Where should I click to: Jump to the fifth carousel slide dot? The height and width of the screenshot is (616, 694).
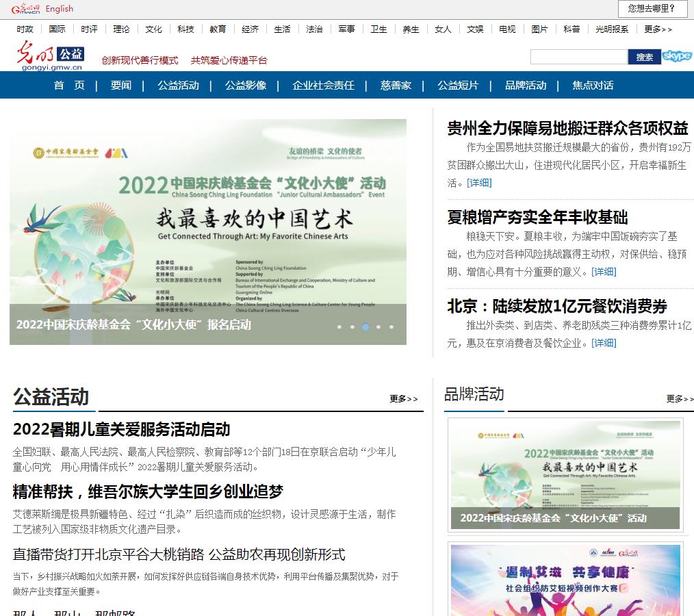coord(391,327)
